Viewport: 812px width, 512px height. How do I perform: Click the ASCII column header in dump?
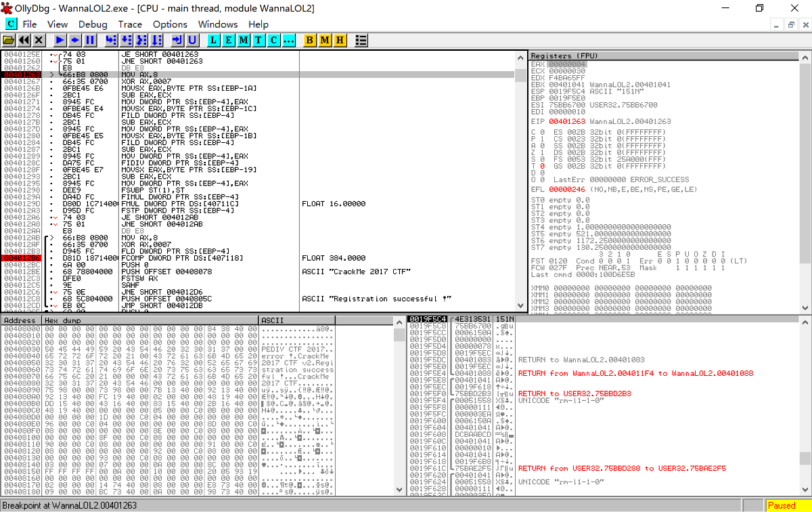(x=297, y=320)
